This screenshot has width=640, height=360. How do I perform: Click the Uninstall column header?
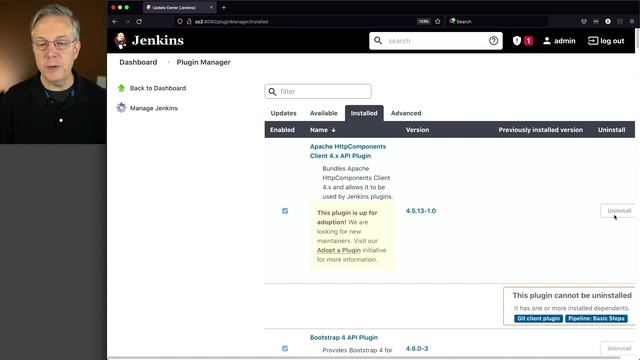pyautogui.click(x=611, y=130)
